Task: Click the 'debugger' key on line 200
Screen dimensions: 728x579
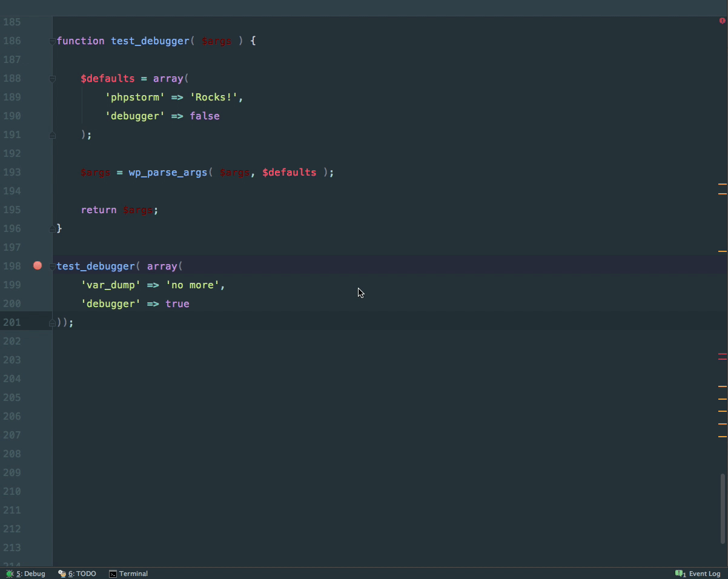Action: click(111, 303)
